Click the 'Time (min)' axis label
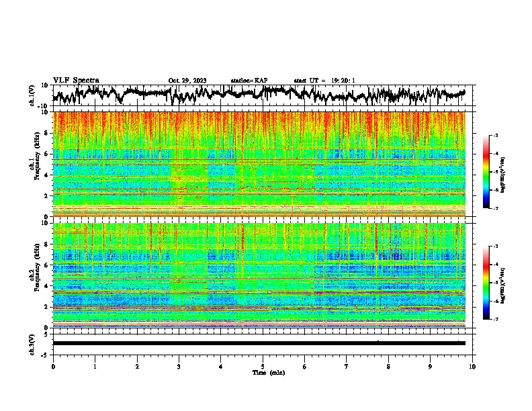Screen dimensions: 532x411 269,373
